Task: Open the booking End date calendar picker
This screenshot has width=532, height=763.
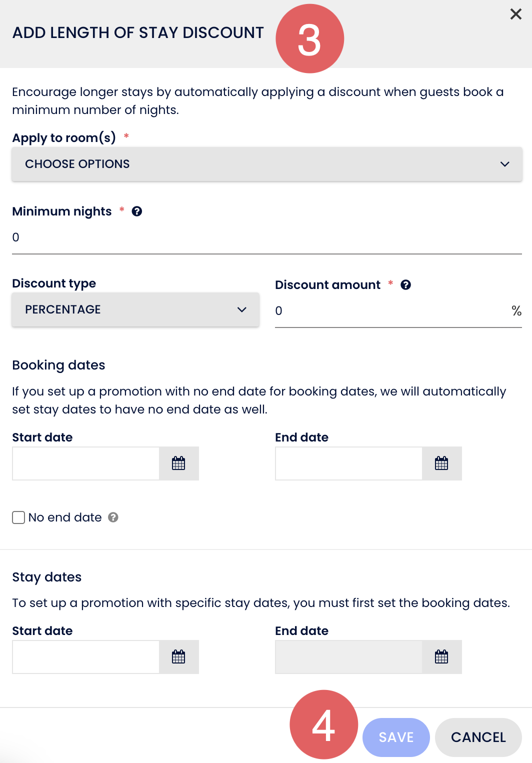Action: click(441, 463)
